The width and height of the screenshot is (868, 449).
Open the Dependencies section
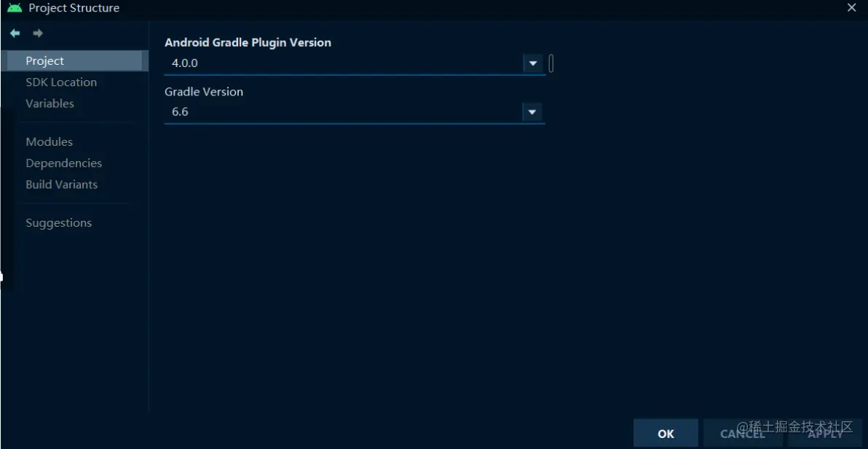point(63,163)
